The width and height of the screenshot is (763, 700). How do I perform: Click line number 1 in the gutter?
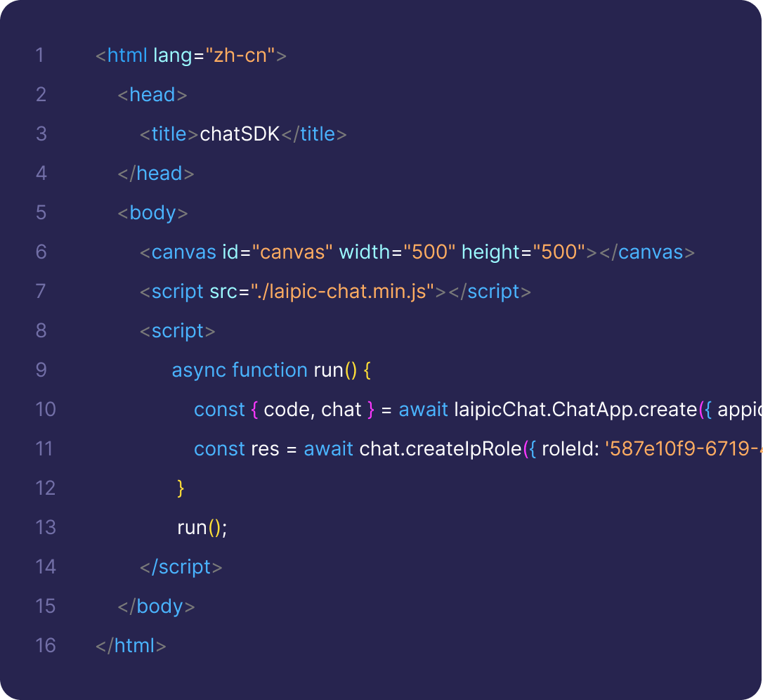point(39,56)
